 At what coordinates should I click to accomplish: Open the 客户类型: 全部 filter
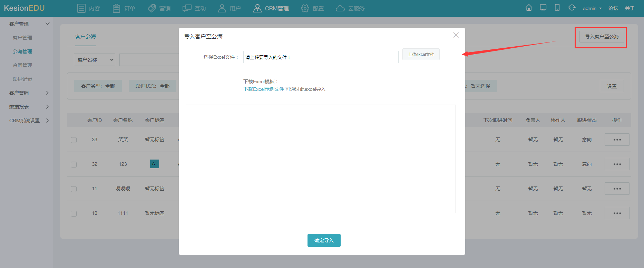[x=98, y=86]
